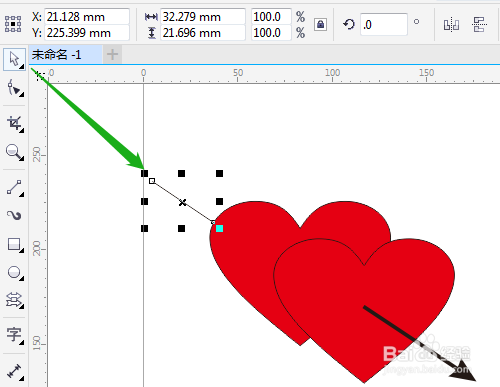Select the Shape edit tool
500x387 pixels.
[14, 88]
